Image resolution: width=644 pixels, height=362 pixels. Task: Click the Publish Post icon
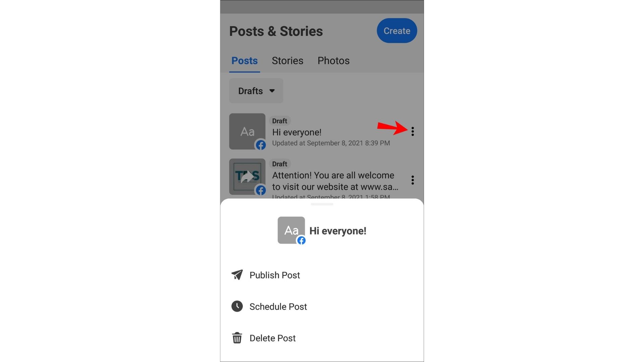[237, 275]
